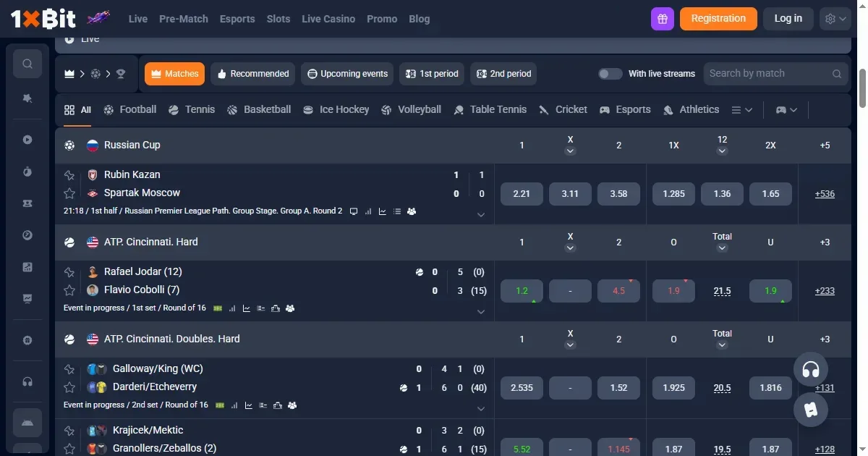Open the 12 market dropdown in Russian Cup header

click(722, 151)
